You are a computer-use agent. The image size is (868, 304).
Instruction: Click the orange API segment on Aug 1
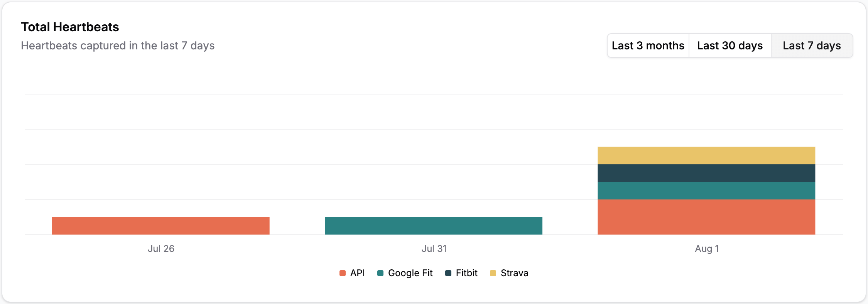(706, 217)
